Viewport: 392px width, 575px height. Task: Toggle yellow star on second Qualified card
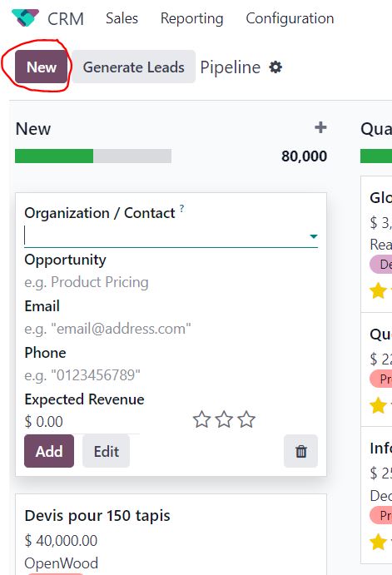[x=378, y=405]
